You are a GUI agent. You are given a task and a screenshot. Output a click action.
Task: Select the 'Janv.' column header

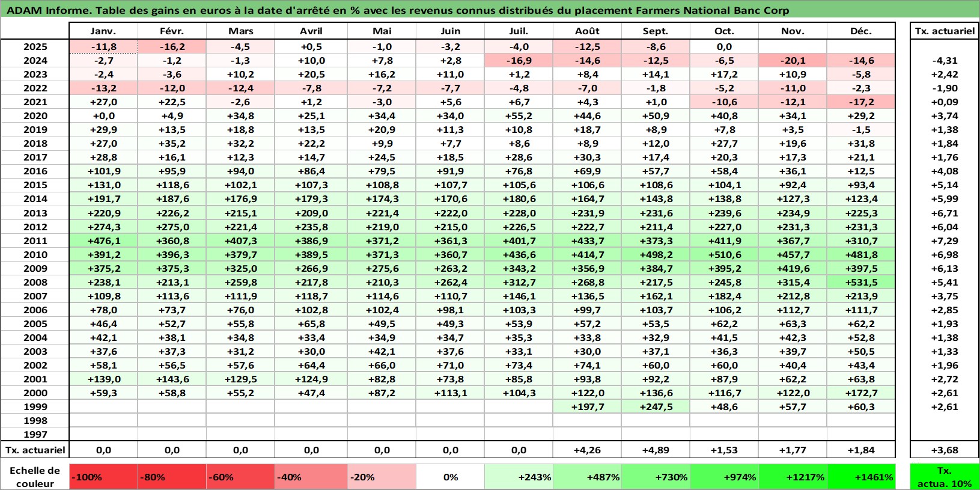click(103, 31)
